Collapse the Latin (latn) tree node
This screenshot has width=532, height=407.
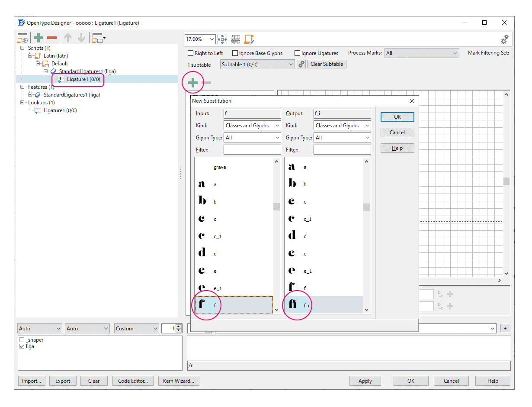tap(31, 56)
